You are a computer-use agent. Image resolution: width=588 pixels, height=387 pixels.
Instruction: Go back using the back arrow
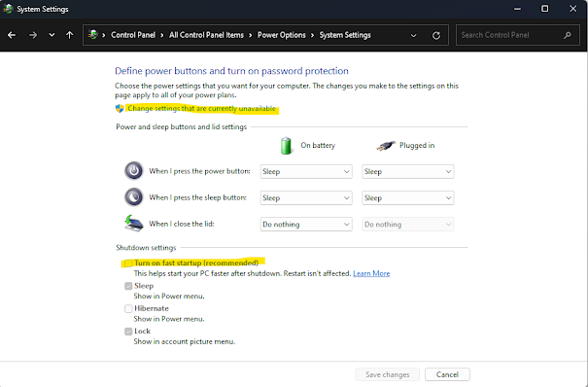tap(12, 35)
